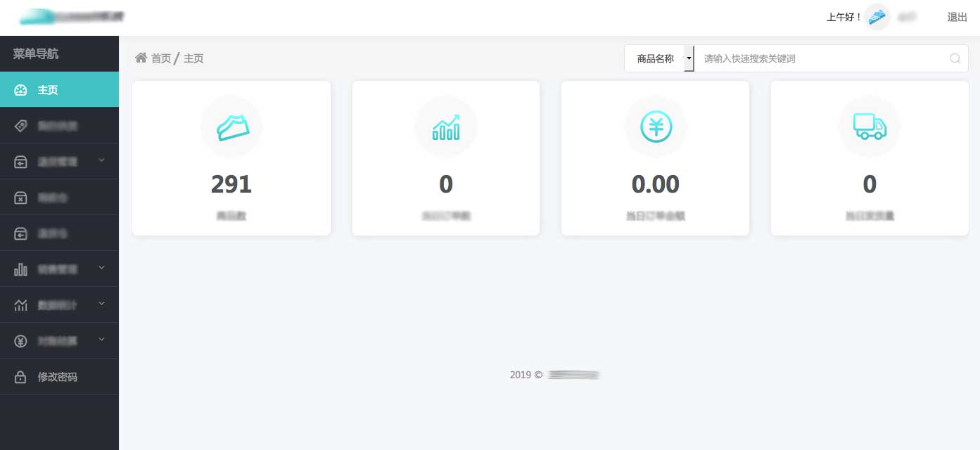Expand the chevron on the line-chart sidebar row
980x450 pixels.
[102, 304]
